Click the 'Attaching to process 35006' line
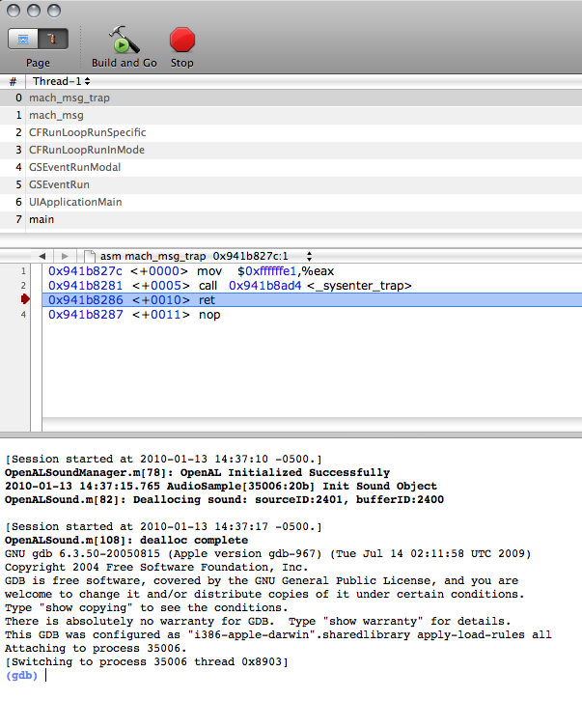Viewport: 582px width, 728px height. (96, 649)
